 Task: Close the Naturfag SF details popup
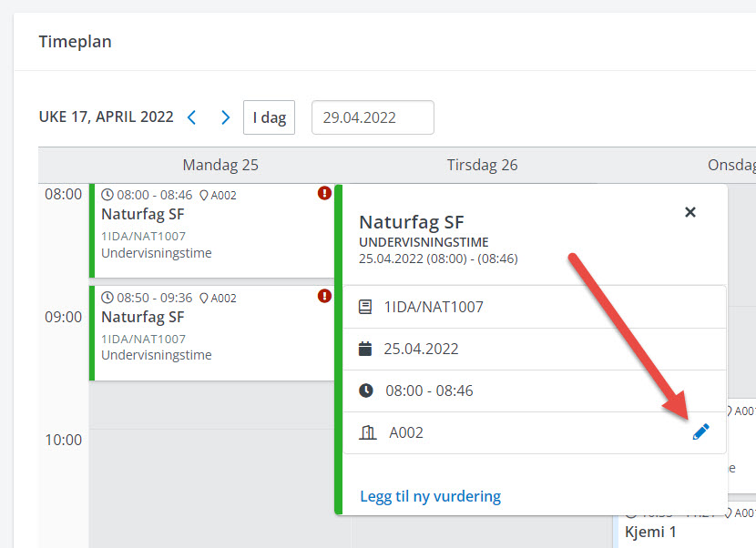pyautogui.click(x=690, y=212)
